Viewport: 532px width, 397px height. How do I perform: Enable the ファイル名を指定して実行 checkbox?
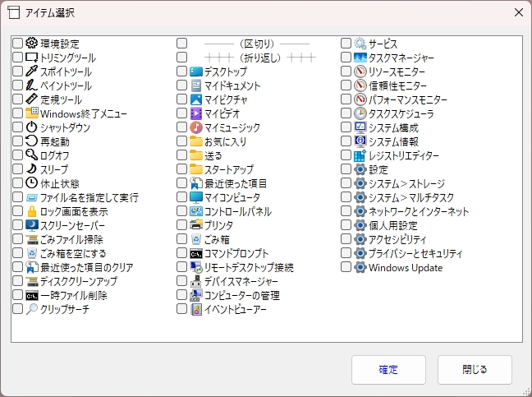point(17,197)
